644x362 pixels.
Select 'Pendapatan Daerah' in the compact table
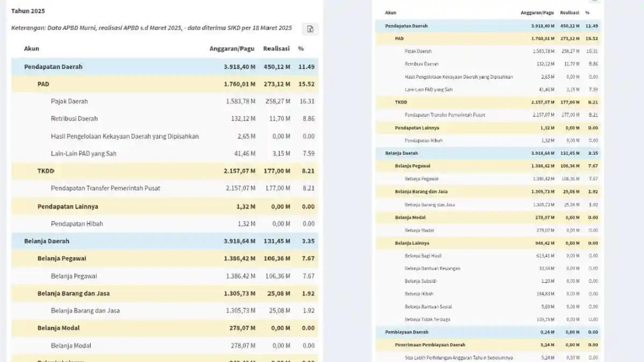(406, 26)
